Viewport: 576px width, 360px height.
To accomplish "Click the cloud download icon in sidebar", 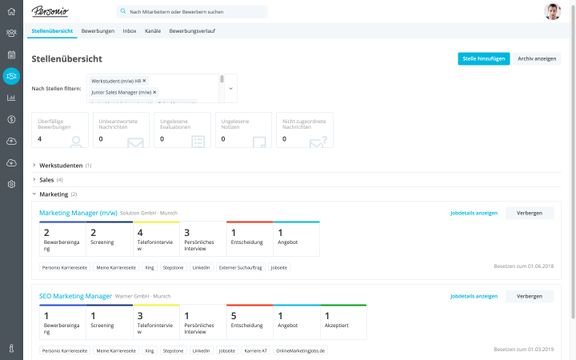I will 11,163.
